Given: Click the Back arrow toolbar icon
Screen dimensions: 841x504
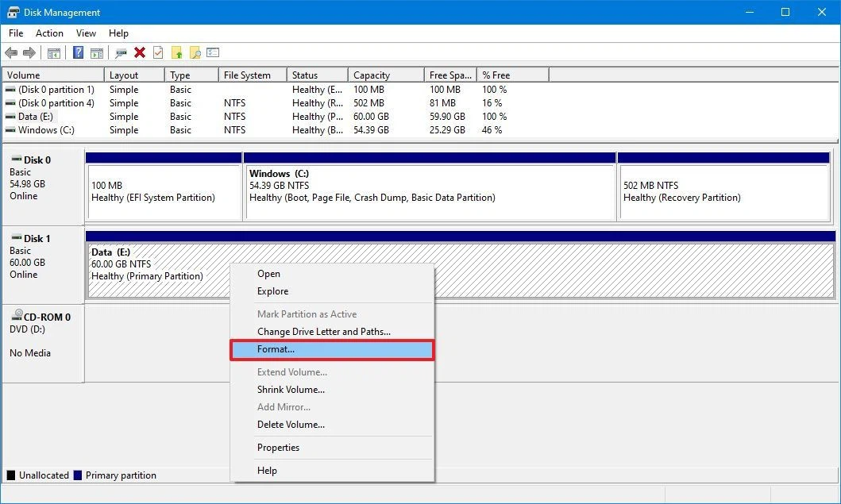Looking at the screenshot, I should click(x=11, y=53).
